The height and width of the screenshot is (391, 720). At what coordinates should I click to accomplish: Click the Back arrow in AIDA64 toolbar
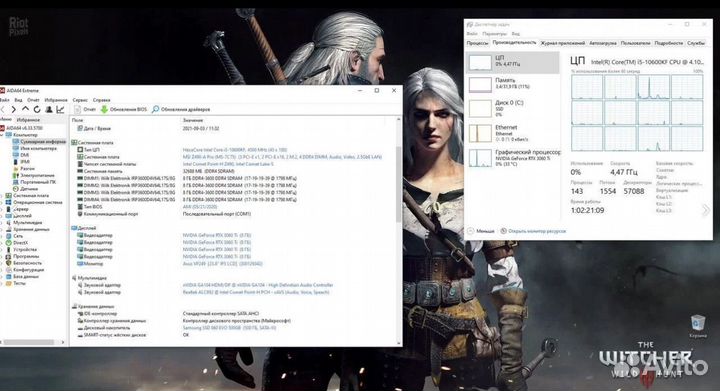tap(2, 109)
